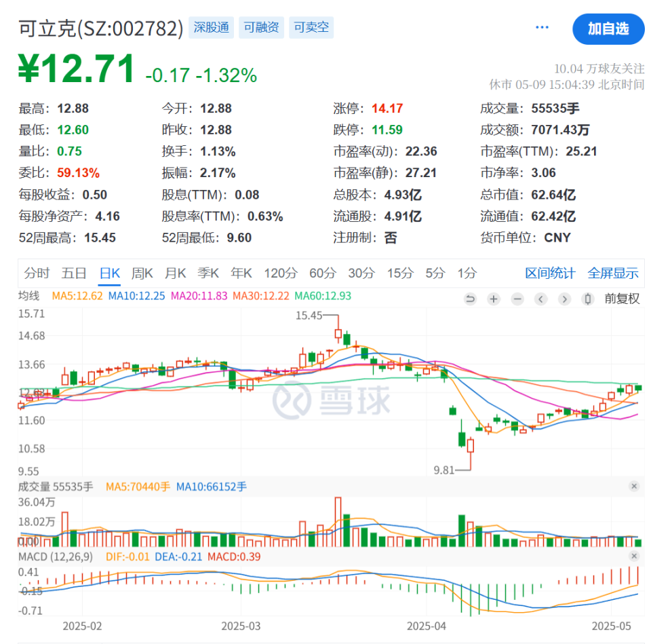Viewport: 651px width, 644px height.
Task: Zoom out chart with minus icon
Action: click(517, 299)
